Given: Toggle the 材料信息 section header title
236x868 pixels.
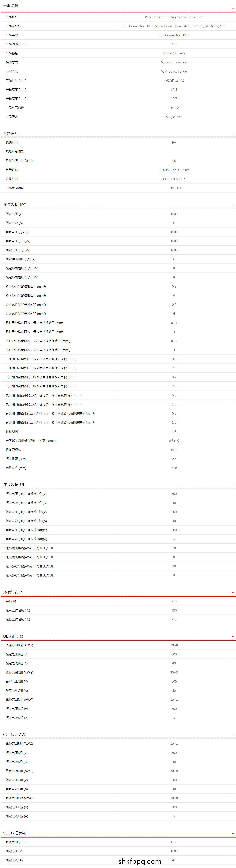Looking at the screenshot, I should pos(11,134).
